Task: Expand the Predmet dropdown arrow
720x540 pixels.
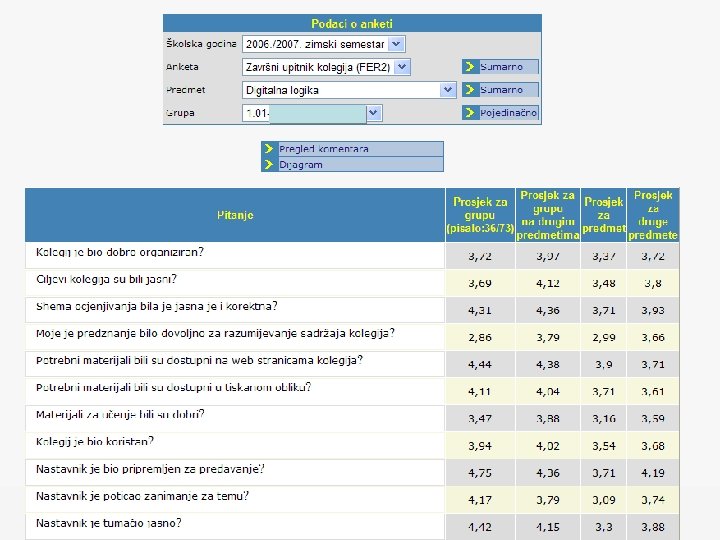Action: 447,90
